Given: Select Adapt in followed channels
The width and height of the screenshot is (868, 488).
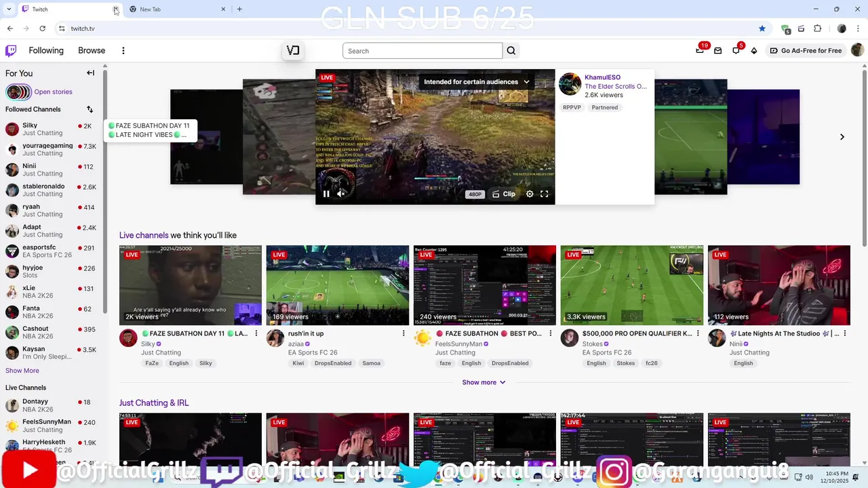Looking at the screenshot, I should pyautogui.click(x=52, y=230).
